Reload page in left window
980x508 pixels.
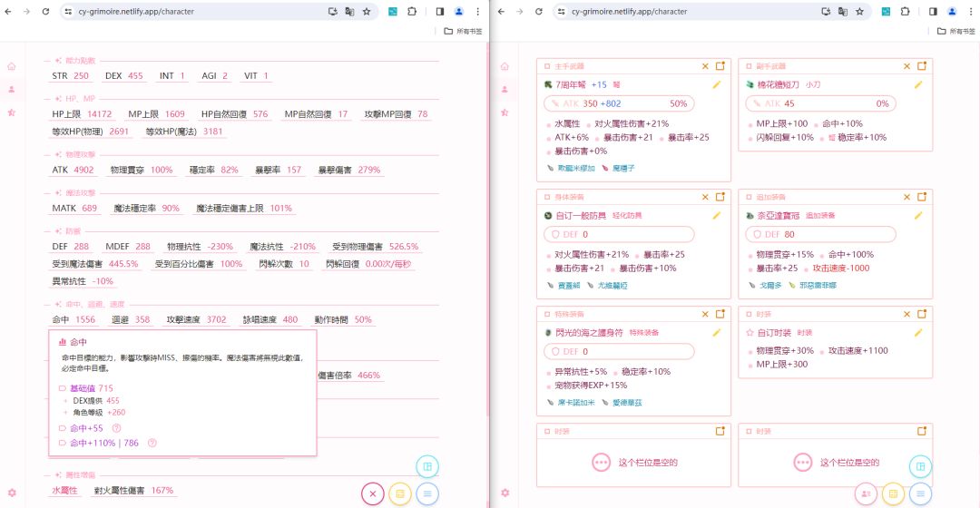point(45,11)
